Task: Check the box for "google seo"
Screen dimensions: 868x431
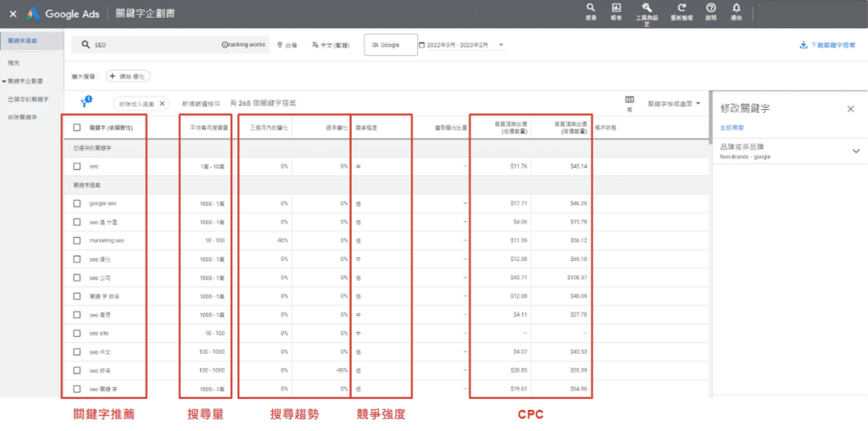Action: click(x=77, y=203)
